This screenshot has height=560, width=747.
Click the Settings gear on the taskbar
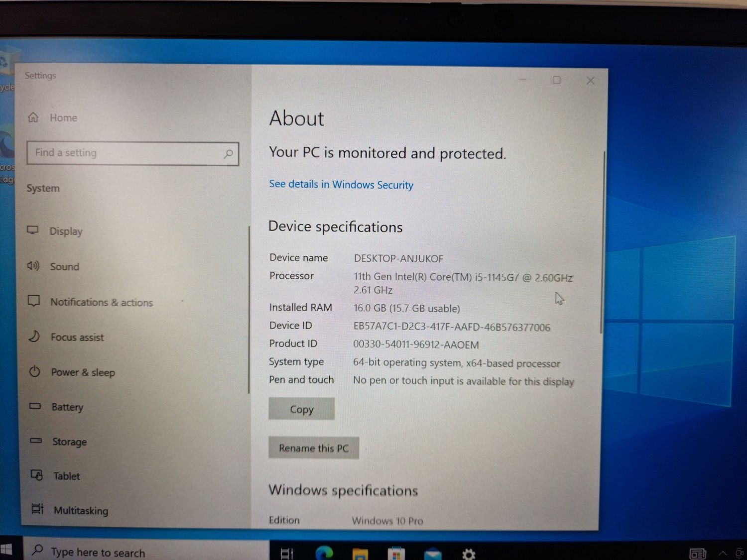coord(469,554)
